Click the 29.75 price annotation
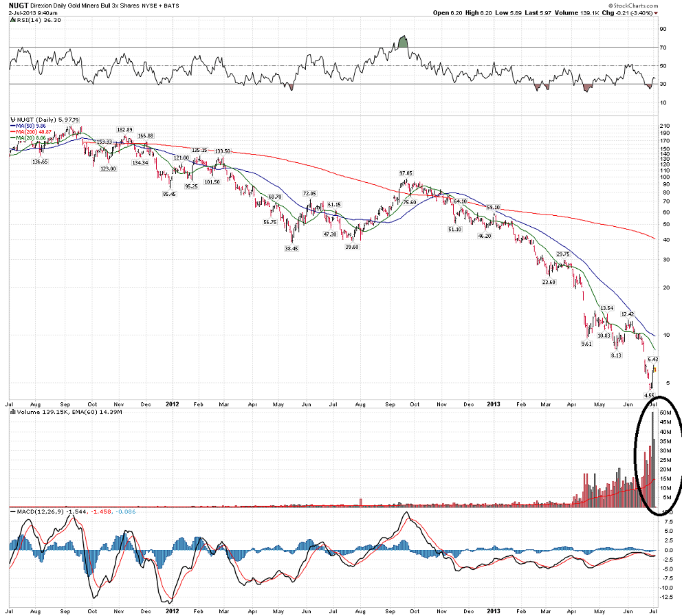This screenshot has width=682, height=616. click(563, 254)
